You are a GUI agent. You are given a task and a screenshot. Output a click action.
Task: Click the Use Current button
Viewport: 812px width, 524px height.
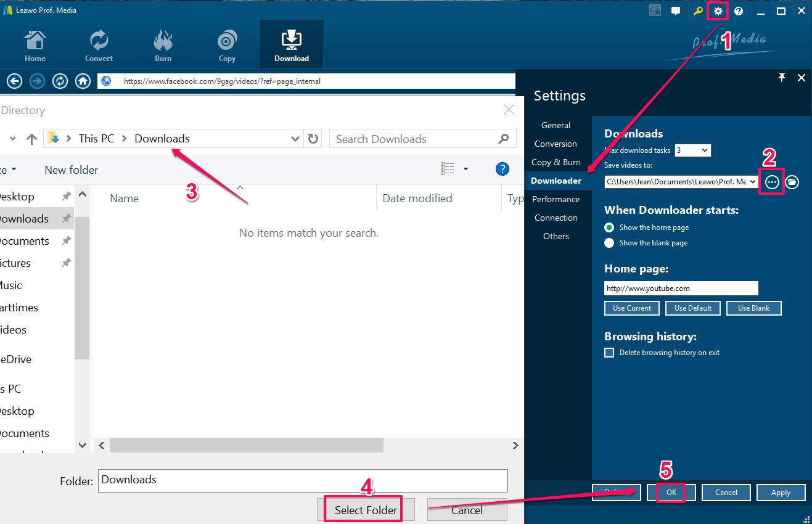(x=632, y=308)
